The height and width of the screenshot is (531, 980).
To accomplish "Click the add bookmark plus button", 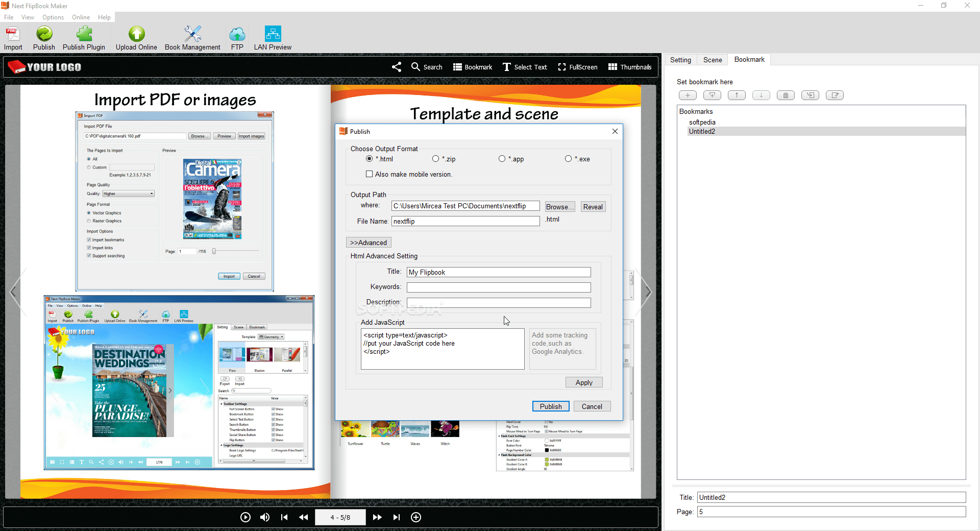I will (688, 95).
